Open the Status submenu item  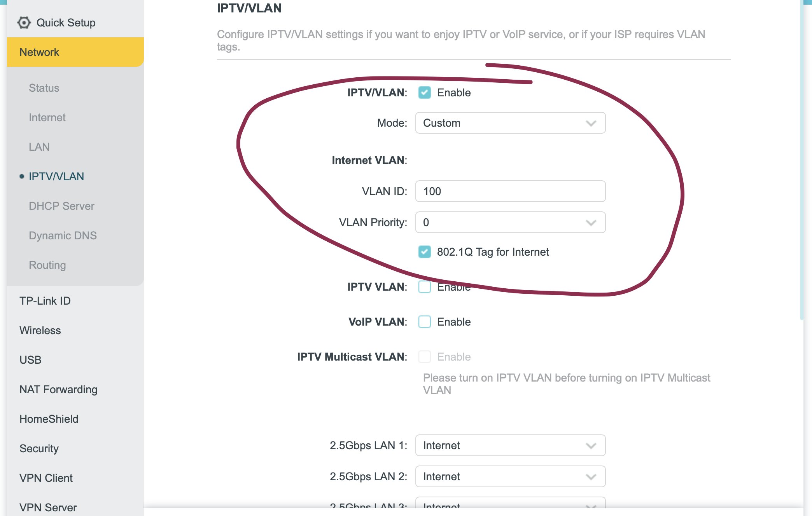(44, 88)
